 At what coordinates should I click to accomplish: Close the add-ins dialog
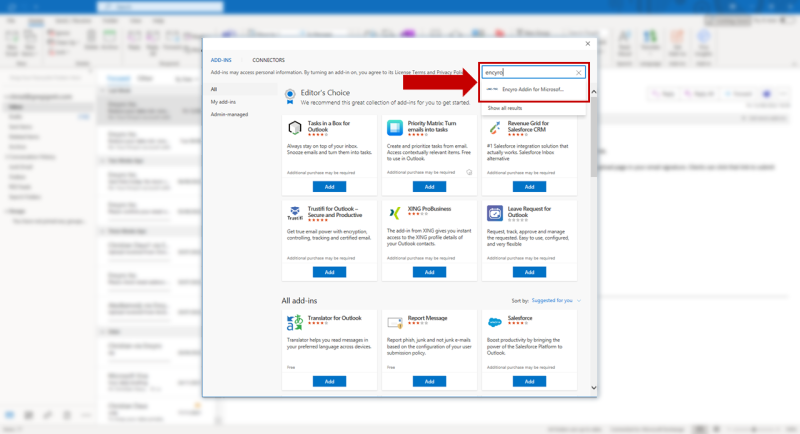[x=587, y=44]
